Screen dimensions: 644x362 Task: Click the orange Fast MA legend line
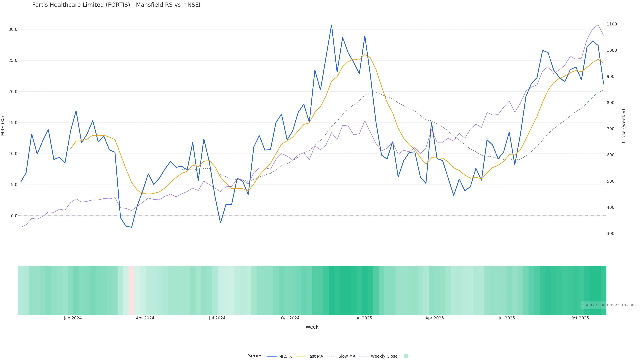click(x=301, y=356)
